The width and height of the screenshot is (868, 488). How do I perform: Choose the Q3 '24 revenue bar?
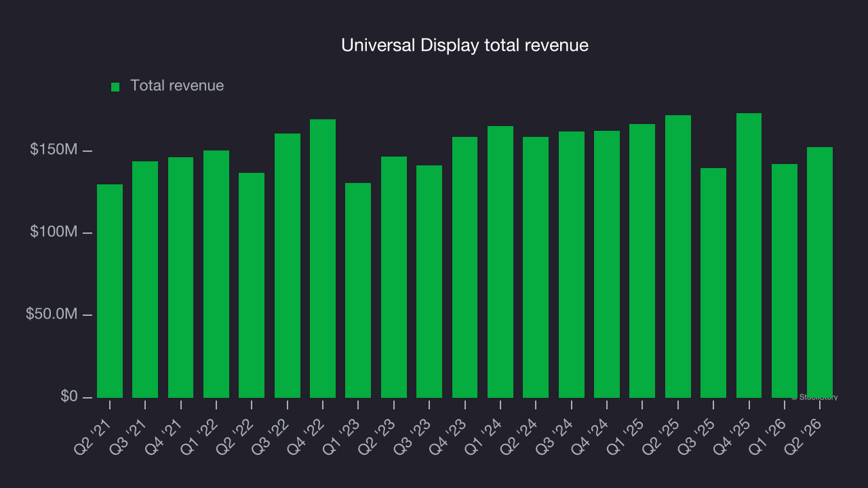(572, 264)
